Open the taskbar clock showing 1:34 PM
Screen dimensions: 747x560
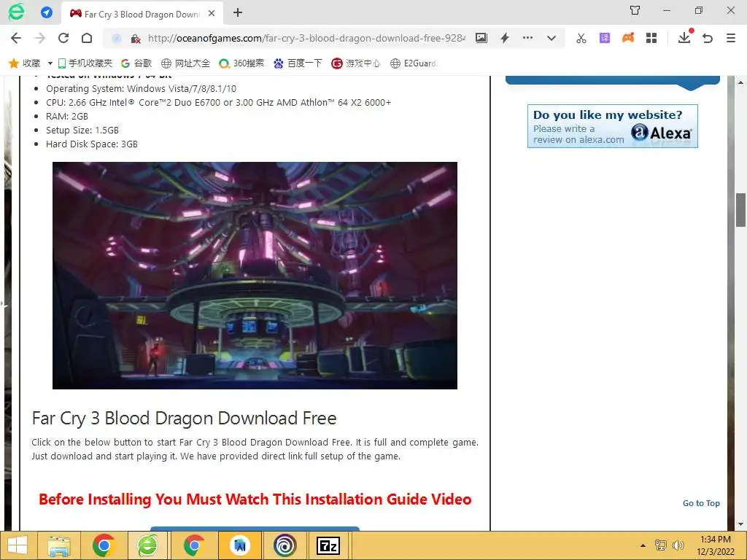[x=715, y=545]
